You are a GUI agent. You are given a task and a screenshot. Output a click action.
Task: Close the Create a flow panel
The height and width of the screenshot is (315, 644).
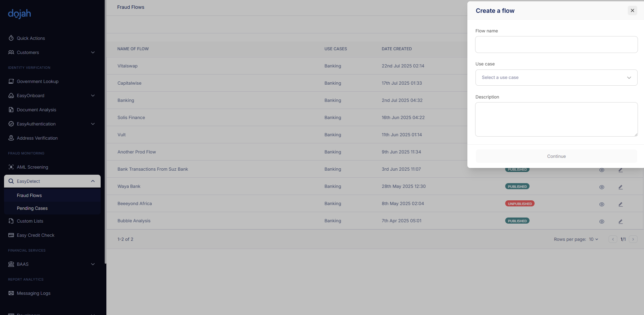633,10
